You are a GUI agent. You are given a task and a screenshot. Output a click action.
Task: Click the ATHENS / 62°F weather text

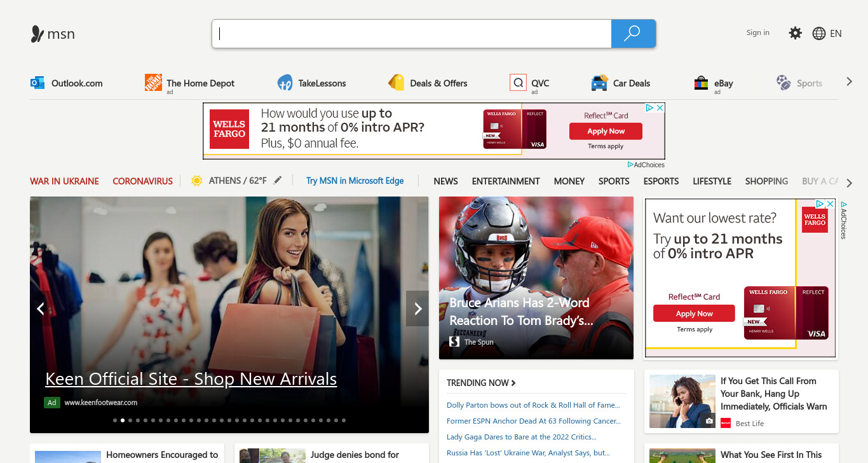point(238,181)
